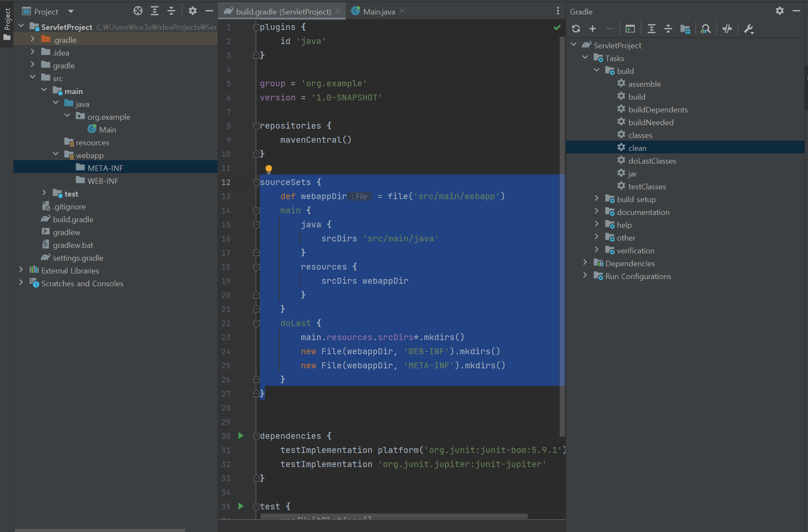The image size is (808, 532).
Task: Select the jar Gradle task
Action: click(632, 173)
